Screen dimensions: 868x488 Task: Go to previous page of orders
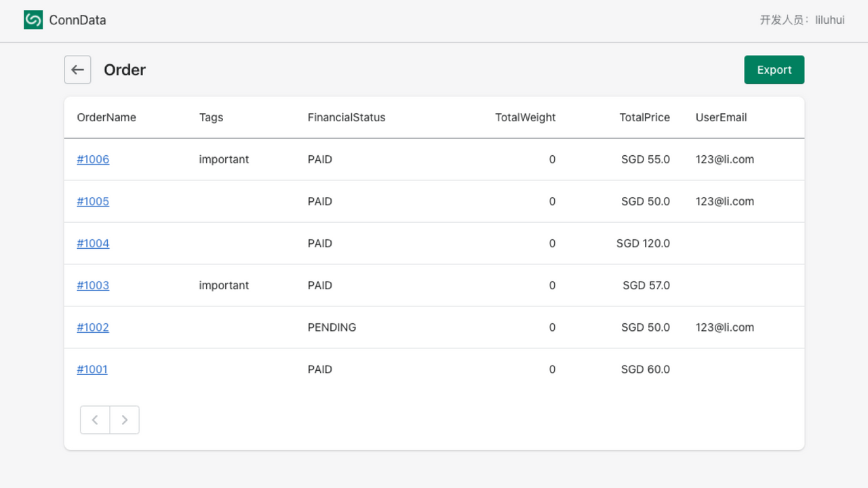[x=95, y=420]
